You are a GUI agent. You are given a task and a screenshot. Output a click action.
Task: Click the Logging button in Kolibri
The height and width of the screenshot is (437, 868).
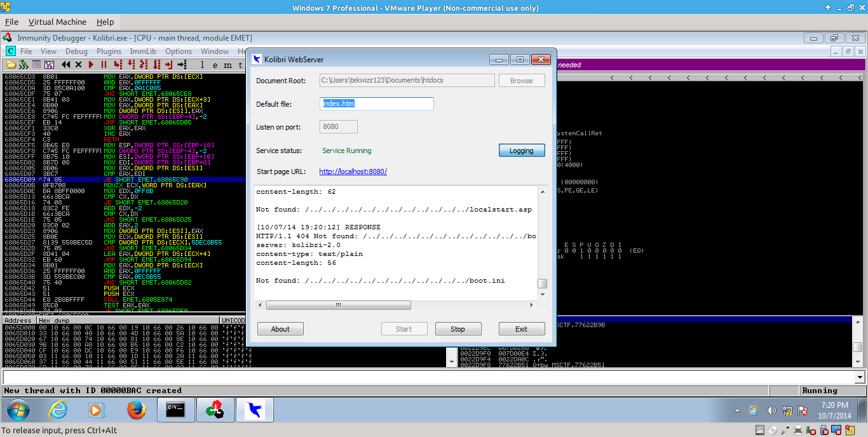[x=522, y=151]
